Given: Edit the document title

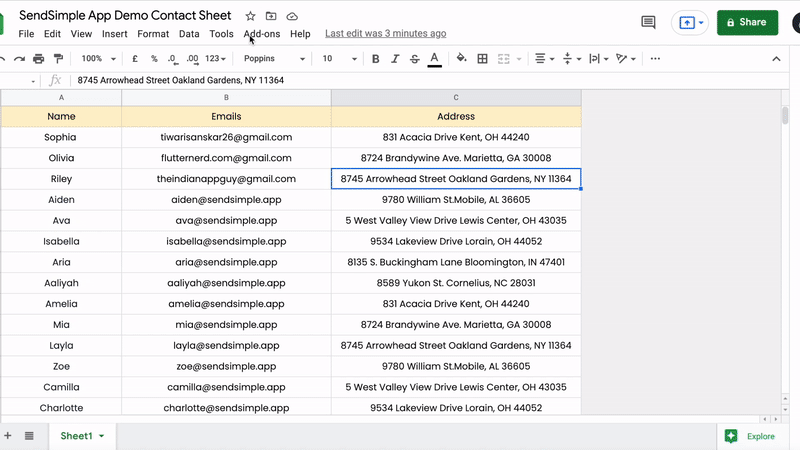Looking at the screenshot, I should [x=125, y=15].
